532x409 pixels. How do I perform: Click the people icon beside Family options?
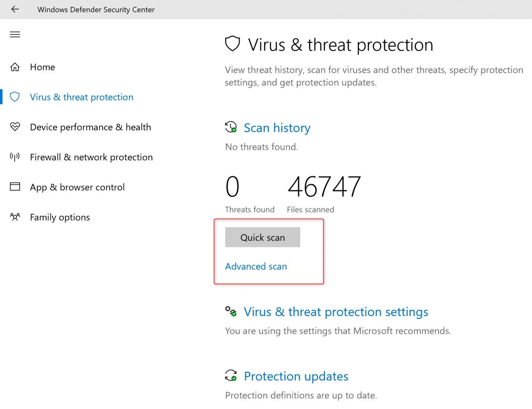[x=15, y=217]
